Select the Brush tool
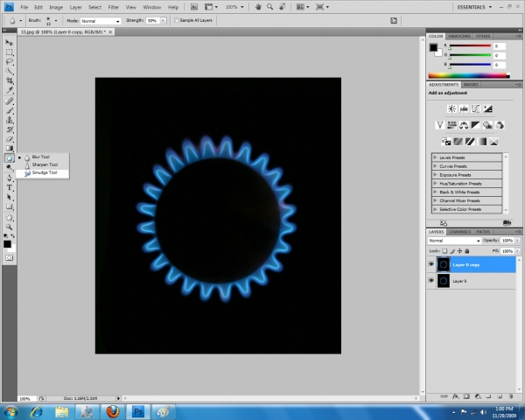 click(9, 110)
